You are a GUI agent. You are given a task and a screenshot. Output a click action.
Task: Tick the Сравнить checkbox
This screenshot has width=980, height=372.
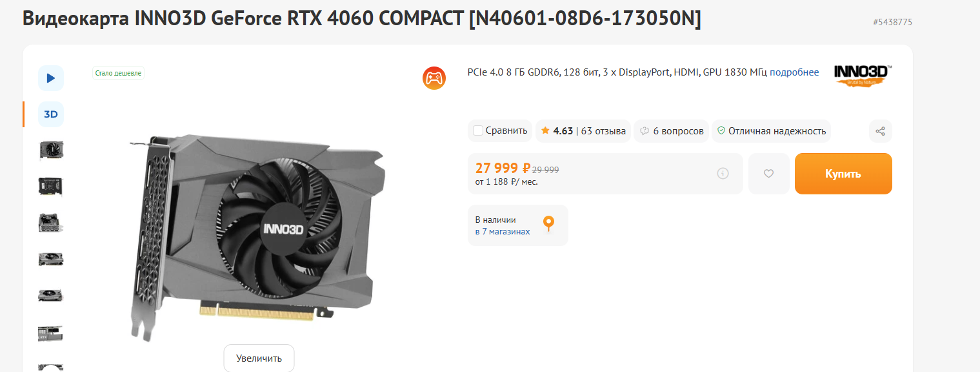pyautogui.click(x=478, y=130)
